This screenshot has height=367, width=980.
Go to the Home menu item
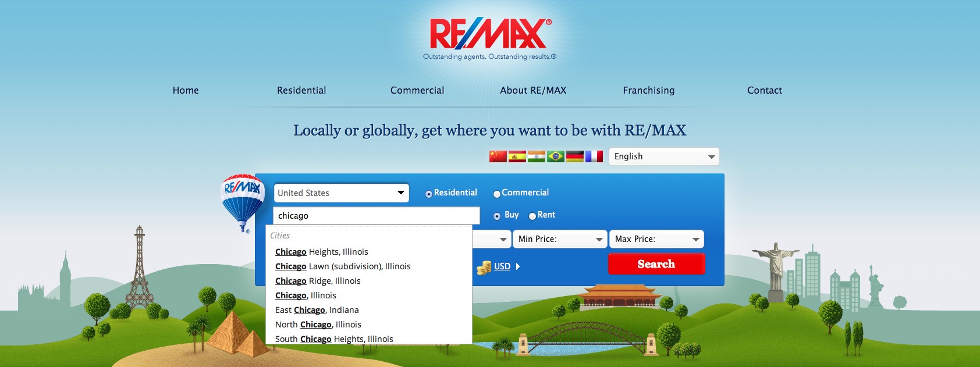[186, 90]
